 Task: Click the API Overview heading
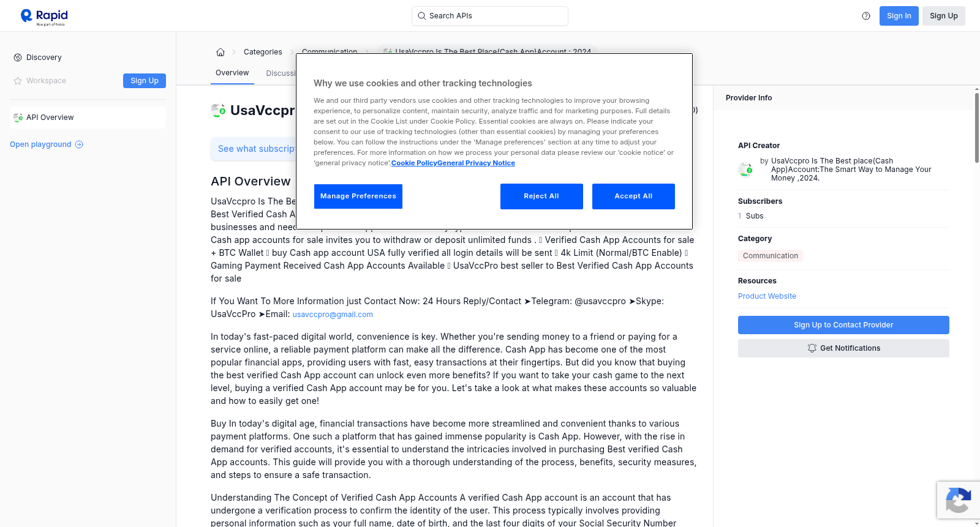(x=251, y=181)
